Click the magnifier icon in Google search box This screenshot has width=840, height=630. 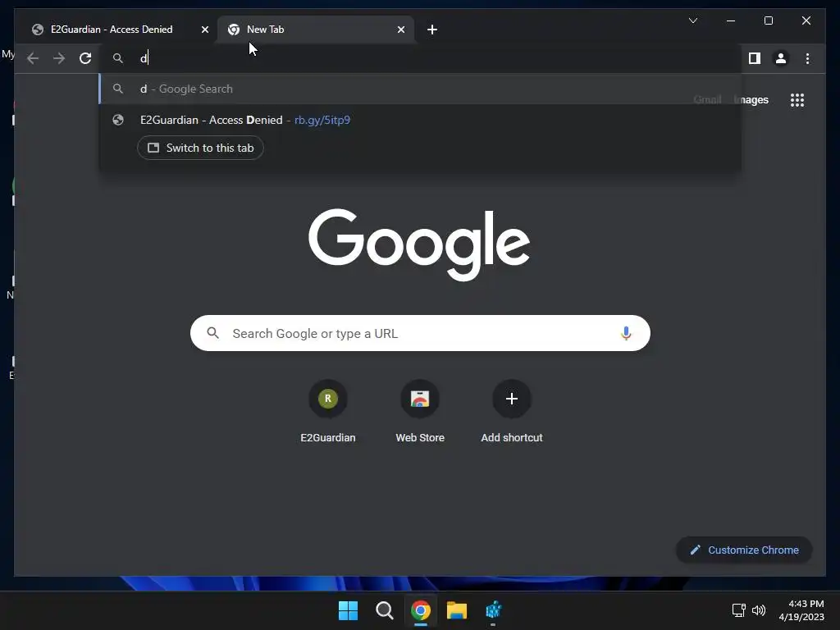pyautogui.click(x=212, y=333)
